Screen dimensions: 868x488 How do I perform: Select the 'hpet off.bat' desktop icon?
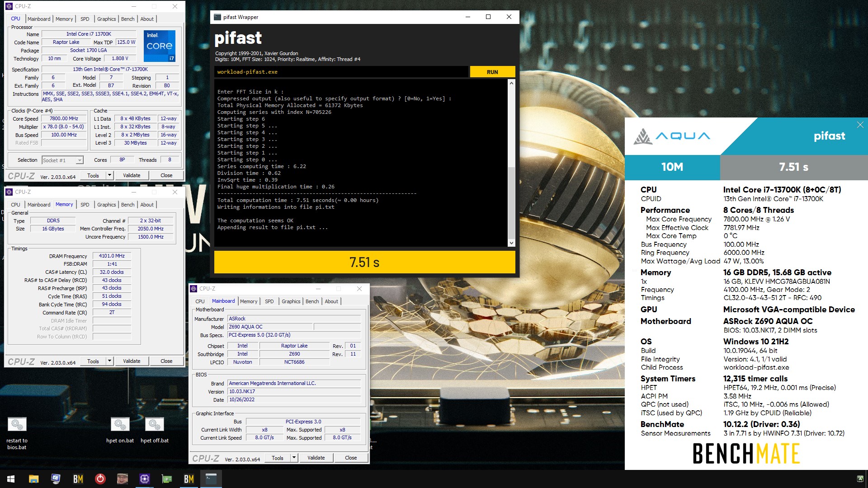[x=155, y=430]
